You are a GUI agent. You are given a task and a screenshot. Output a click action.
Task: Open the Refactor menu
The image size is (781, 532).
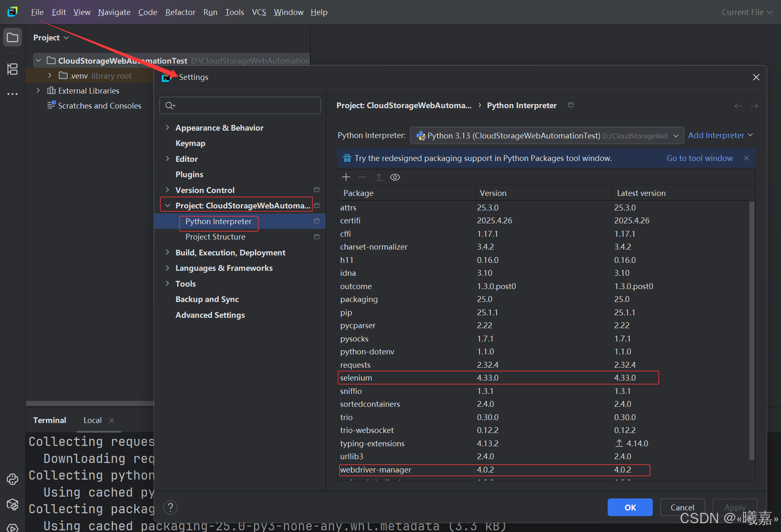pos(180,12)
